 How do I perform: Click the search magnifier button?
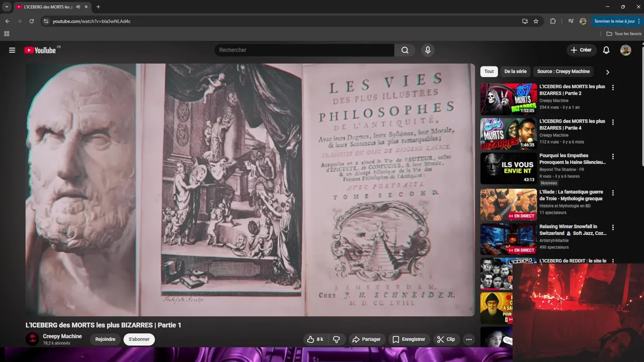tap(405, 50)
